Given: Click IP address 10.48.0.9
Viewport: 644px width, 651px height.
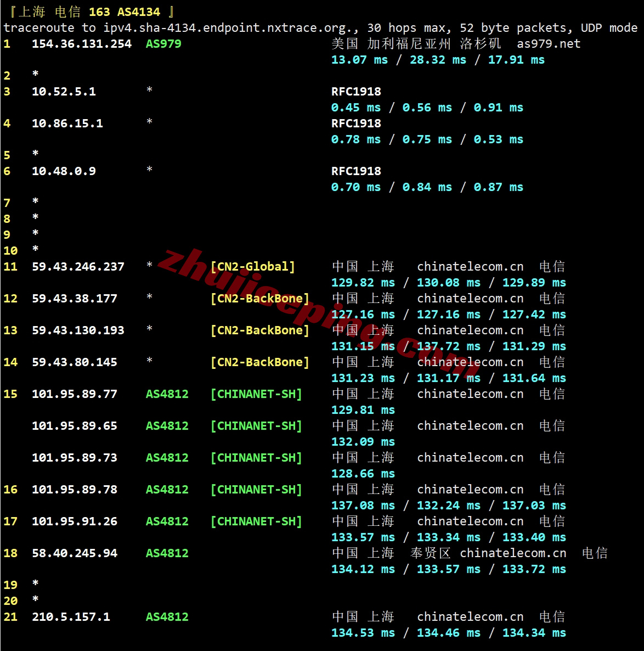Looking at the screenshot, I should click(x=64, y=171).
